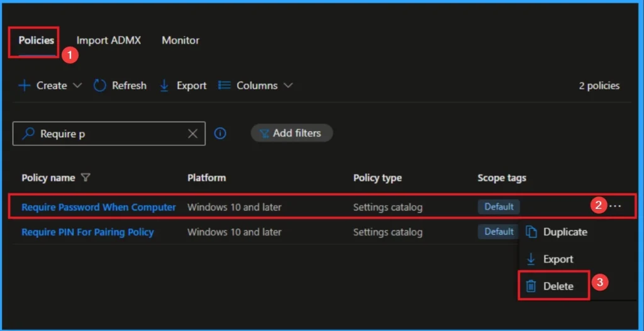The width and height of the screenshot is (644, 331).
Task: Click the Refresh circular arrow icon
Action: [100, 86]
